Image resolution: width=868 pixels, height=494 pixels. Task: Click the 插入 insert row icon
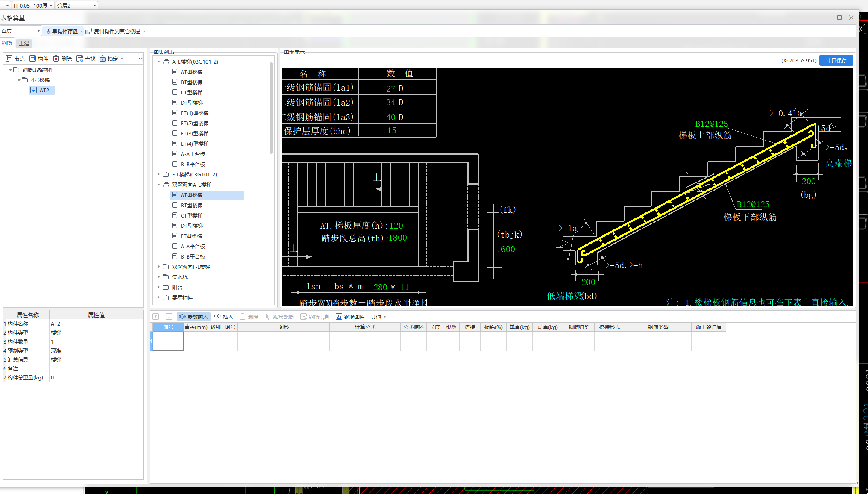pyautogui.click(x=217, y=317)
